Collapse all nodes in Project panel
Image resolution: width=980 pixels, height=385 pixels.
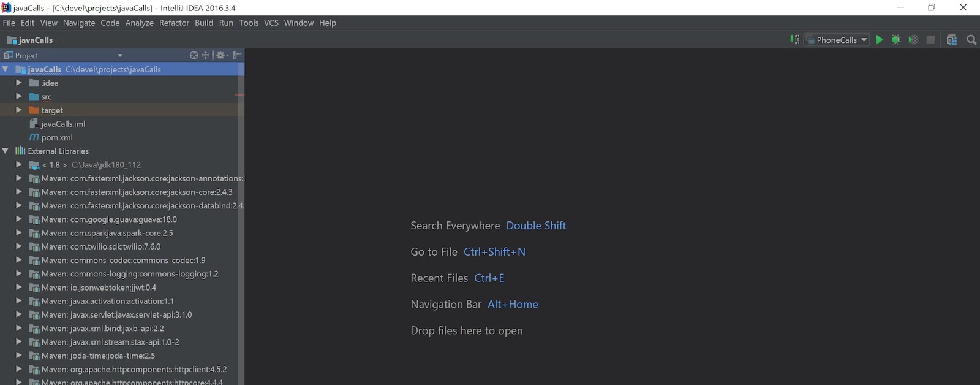[206, 55]
